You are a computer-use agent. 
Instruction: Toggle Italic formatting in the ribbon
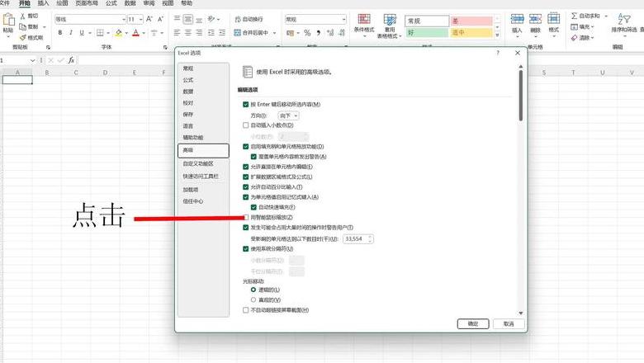71,32
